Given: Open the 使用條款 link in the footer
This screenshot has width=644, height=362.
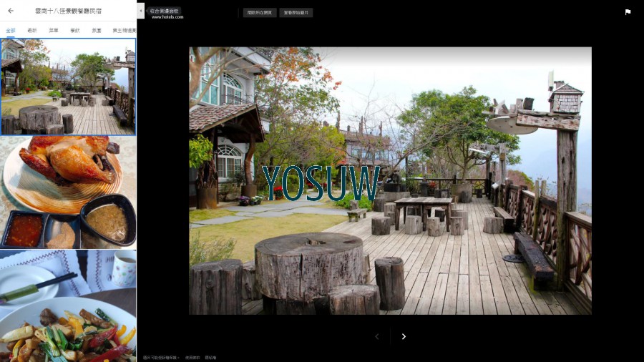Looking at the screenshot, I should pos(192,357).
